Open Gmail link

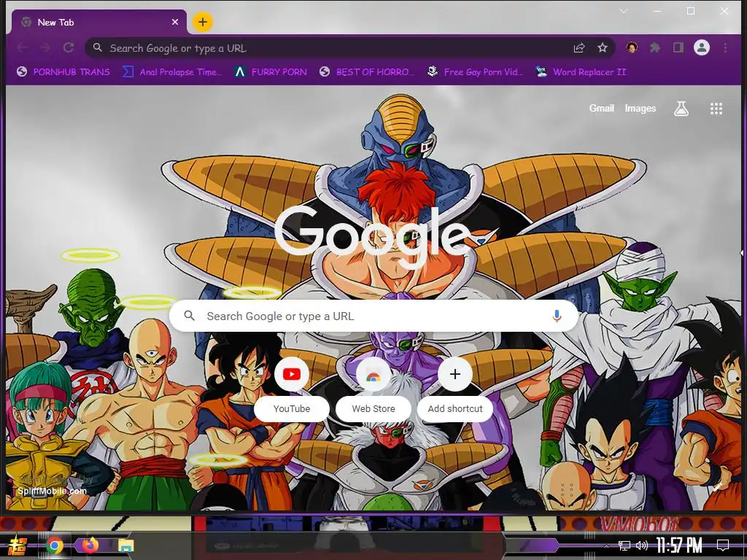tap(601, 108)
